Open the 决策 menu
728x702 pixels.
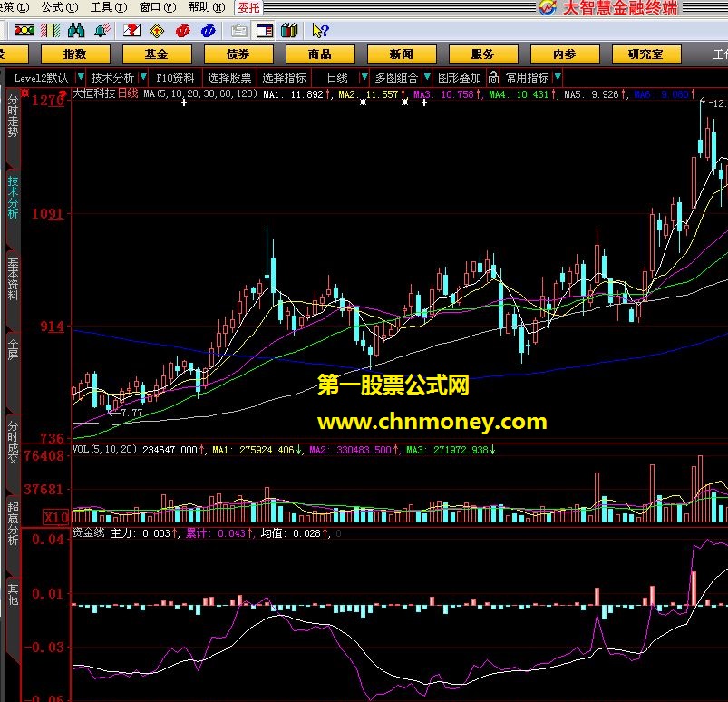pos(14,7)
